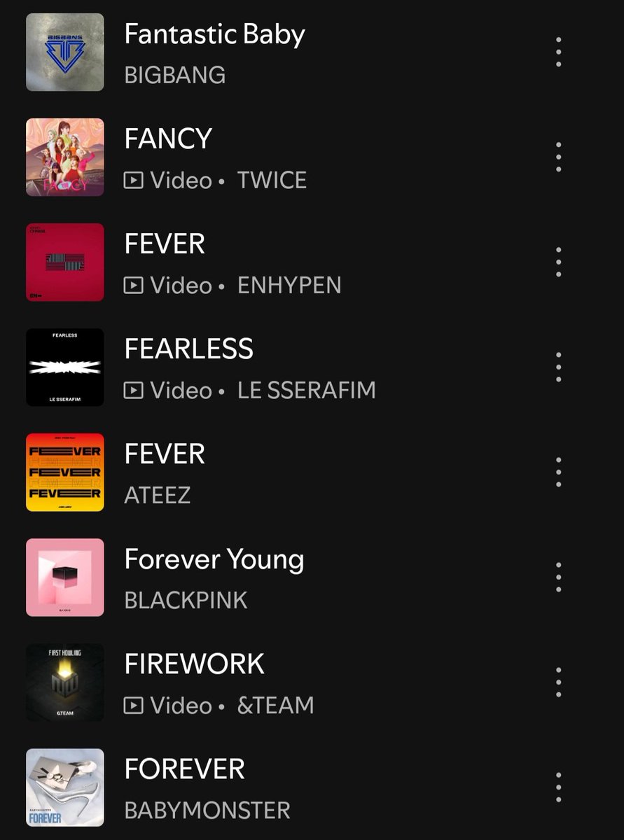Show options menu for ENHYPEN's FEVER

tap(558, 262)
